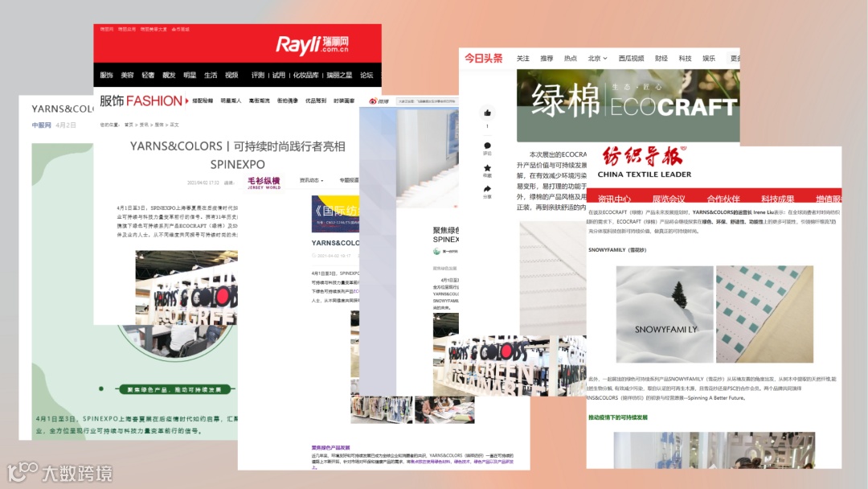Click the thumbs-up like icon on Toutiao page

click(x=487, y=113)
